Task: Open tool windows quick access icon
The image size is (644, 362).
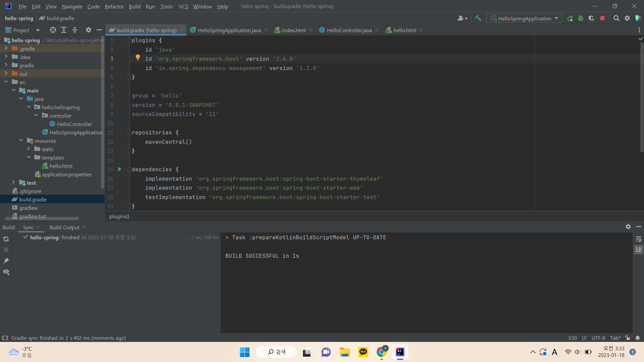Action: tap(5, 338)
